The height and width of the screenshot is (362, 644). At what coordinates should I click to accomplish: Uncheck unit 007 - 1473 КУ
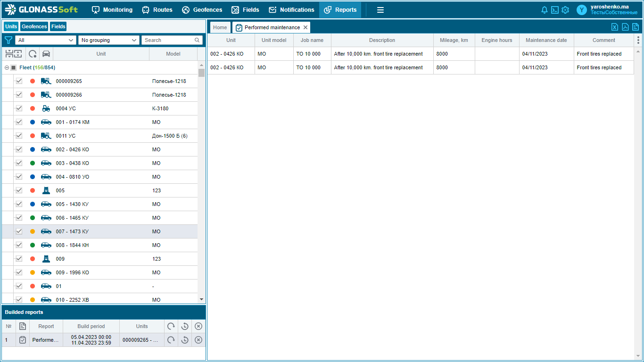(x=19, y=231)
